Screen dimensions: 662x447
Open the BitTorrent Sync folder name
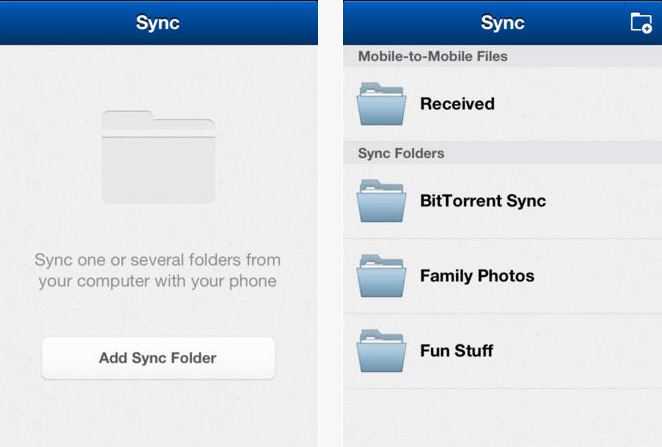pyautogui.click(x=483, y=201)
